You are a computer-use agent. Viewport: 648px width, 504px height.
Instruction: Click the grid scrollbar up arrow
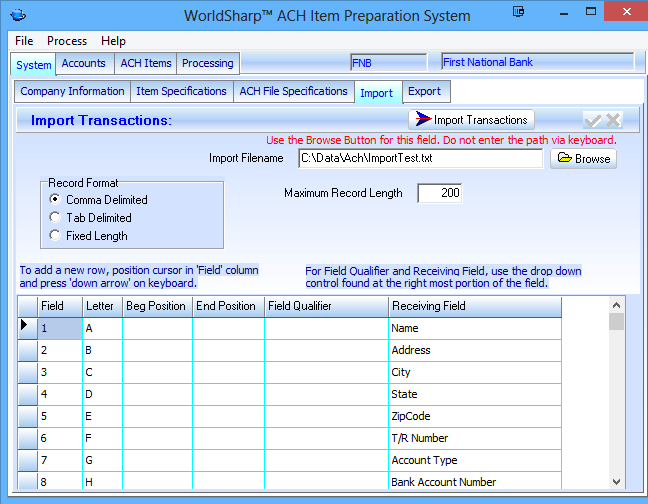pyautogui.click(x=616, y=306)
